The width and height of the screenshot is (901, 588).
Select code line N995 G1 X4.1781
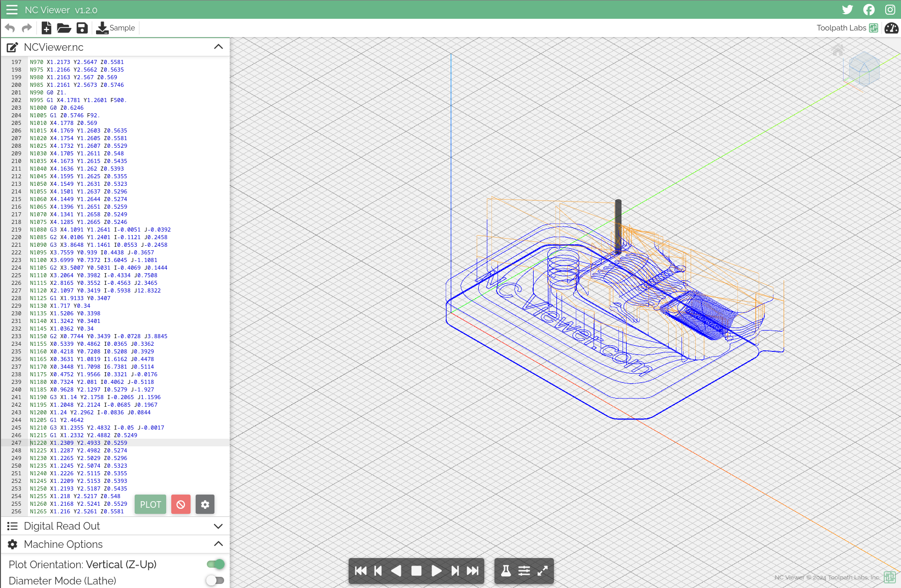tap(78, 100)
